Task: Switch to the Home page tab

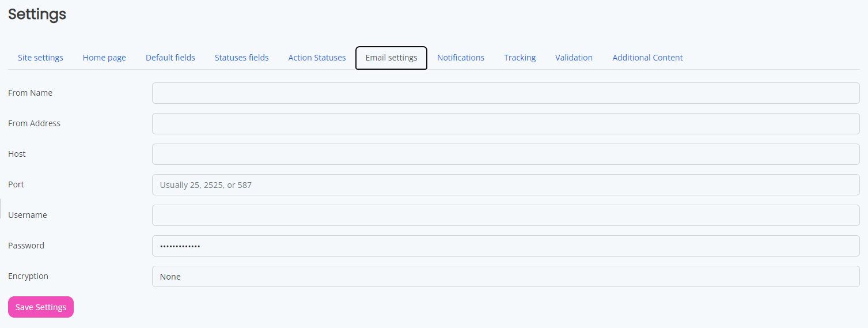Action: tap(104, 58)
